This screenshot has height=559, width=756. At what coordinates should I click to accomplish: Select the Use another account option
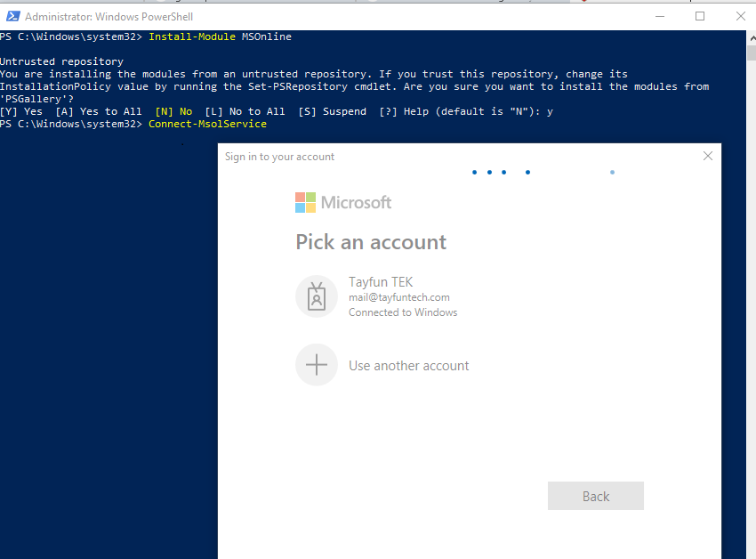(x=408, y=366)
